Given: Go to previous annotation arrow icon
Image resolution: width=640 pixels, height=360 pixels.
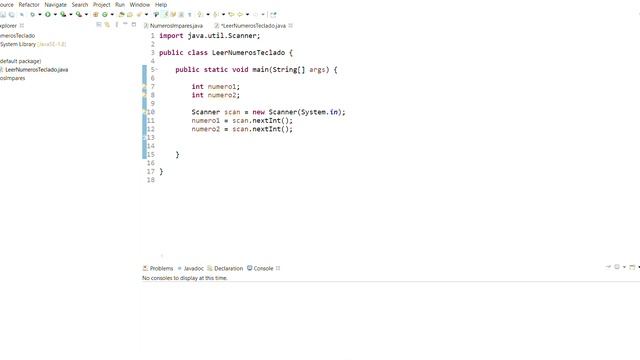Looking at the screenshot, I should click(216, 14).
